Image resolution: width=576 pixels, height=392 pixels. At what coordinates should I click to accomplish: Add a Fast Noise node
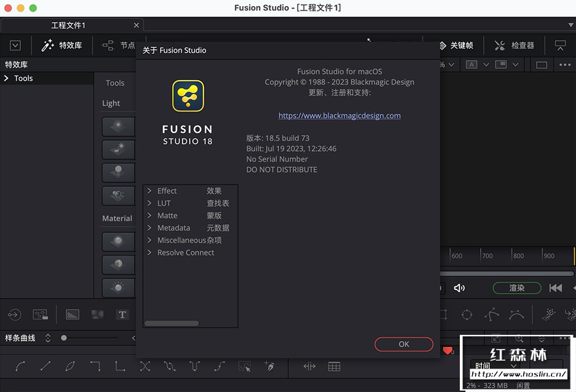(x=97, y=314)
